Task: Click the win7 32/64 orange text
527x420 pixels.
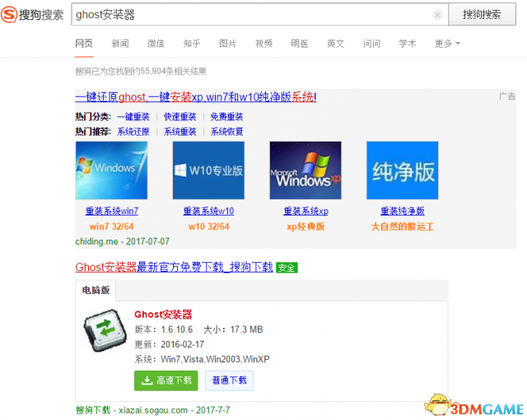Action: pos(112,226)
